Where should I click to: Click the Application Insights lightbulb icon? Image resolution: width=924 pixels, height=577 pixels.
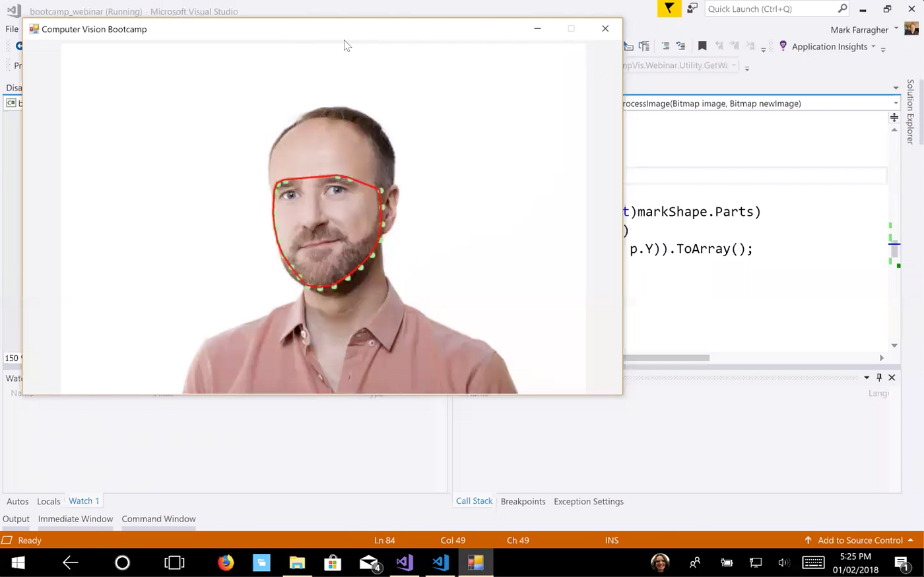tap(782, 46)
